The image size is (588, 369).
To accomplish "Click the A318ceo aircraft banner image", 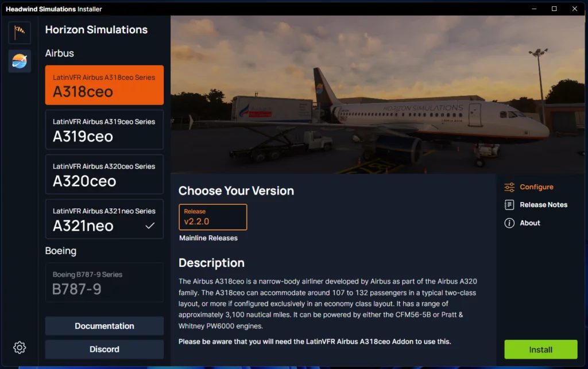I will pyautogui.click(x=377, y=95).
